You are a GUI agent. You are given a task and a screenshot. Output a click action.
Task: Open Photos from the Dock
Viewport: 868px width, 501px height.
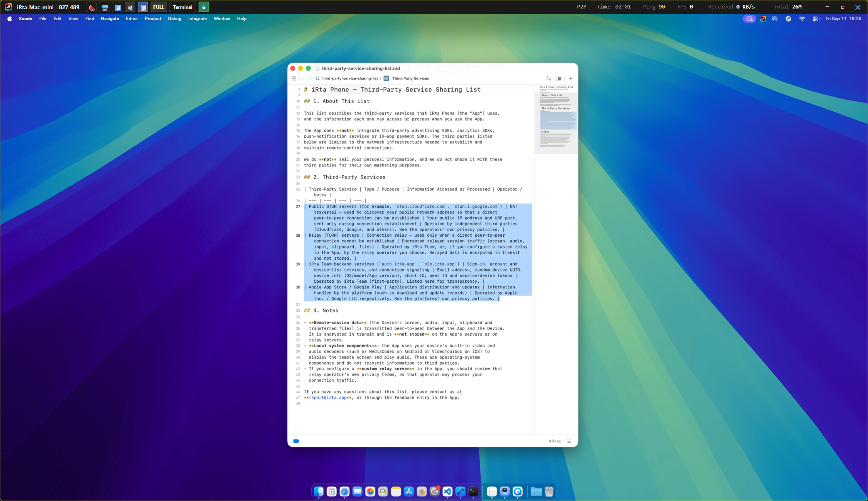coord(370,491)
